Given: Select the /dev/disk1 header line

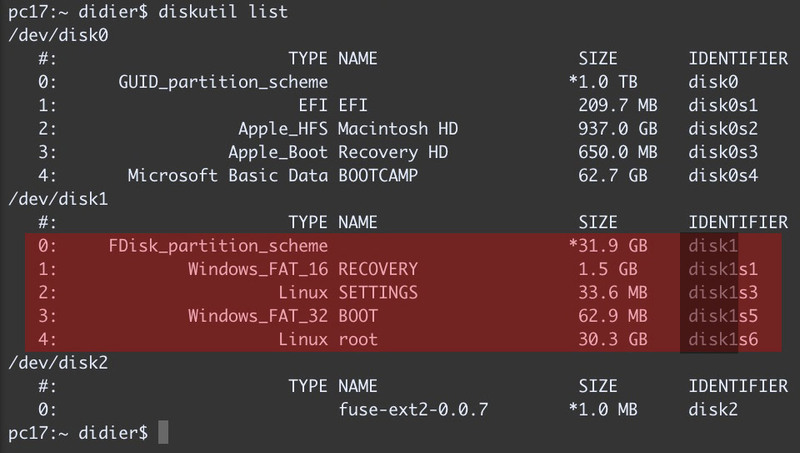Looking at the screenshot, I should 58,199.
